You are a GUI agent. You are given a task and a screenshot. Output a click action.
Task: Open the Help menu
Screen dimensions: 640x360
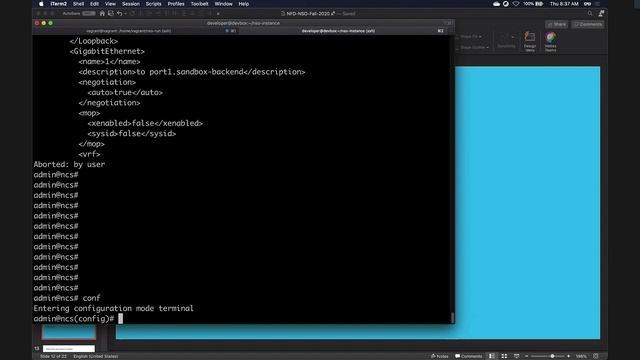tap(244, 4)
